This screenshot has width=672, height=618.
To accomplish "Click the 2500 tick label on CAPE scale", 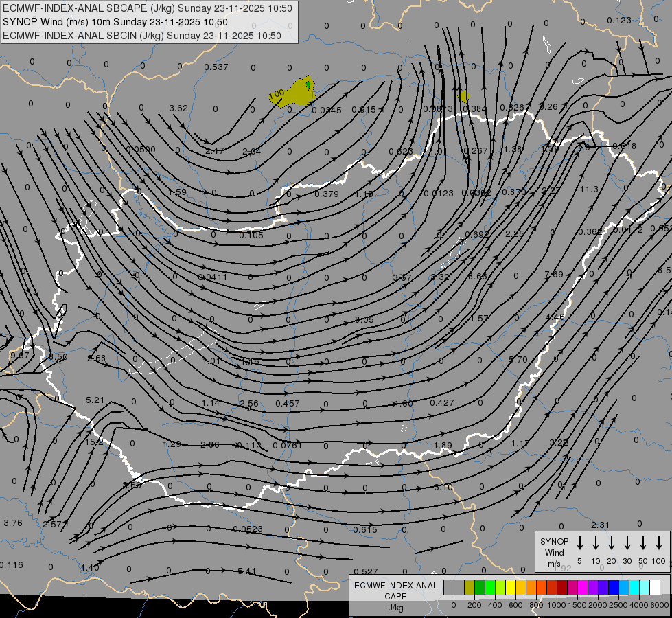I will 618,605.
